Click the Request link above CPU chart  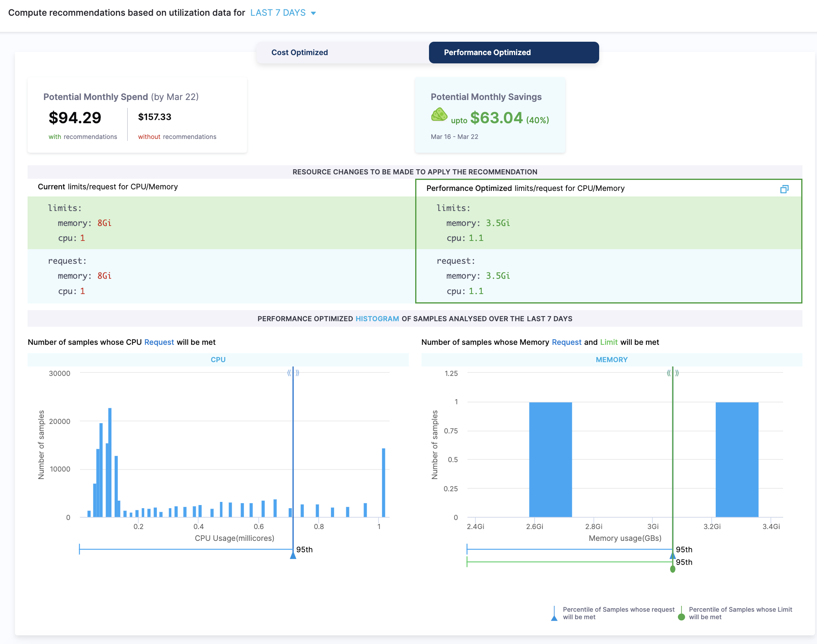pos(159,342)
